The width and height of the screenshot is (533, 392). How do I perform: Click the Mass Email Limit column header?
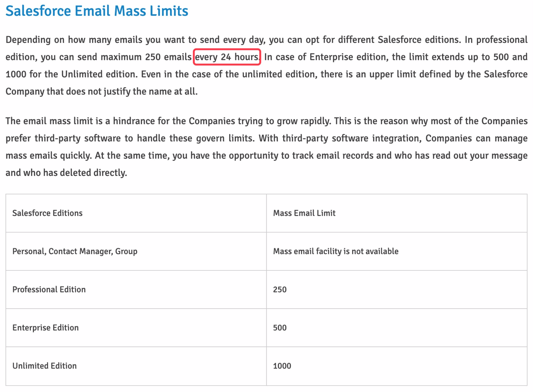coord(304,213)
